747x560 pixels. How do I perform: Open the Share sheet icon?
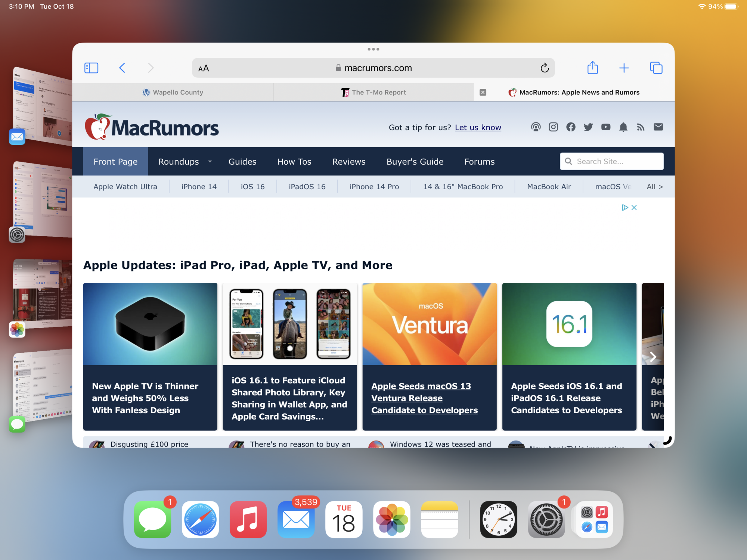pyautogui.click(x=592, y=68)
